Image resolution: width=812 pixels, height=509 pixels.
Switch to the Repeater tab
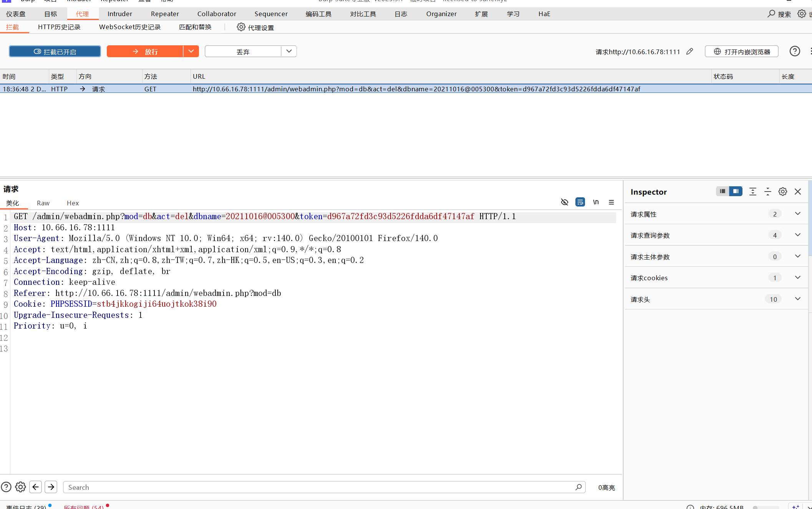coord(165,14)
